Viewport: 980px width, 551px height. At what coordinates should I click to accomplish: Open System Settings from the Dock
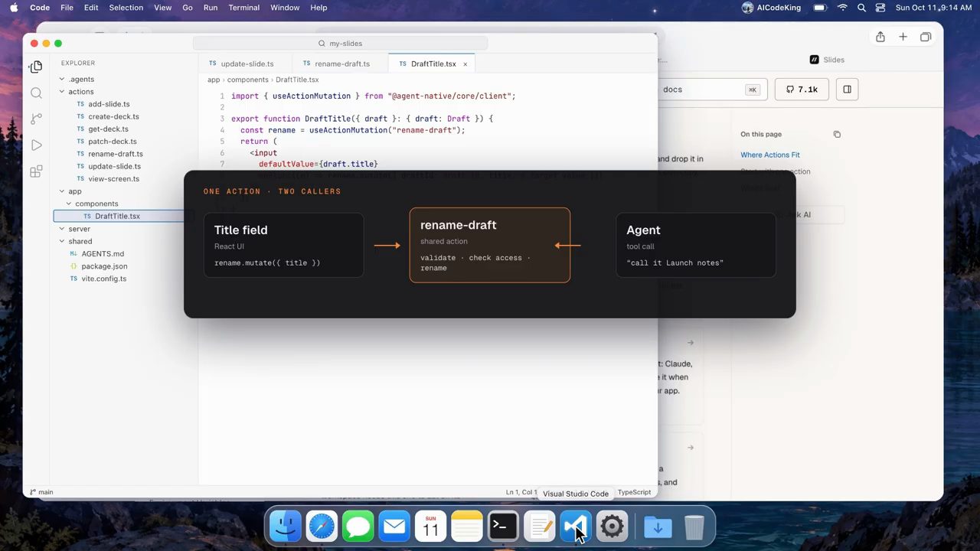[x=612, y=527]
